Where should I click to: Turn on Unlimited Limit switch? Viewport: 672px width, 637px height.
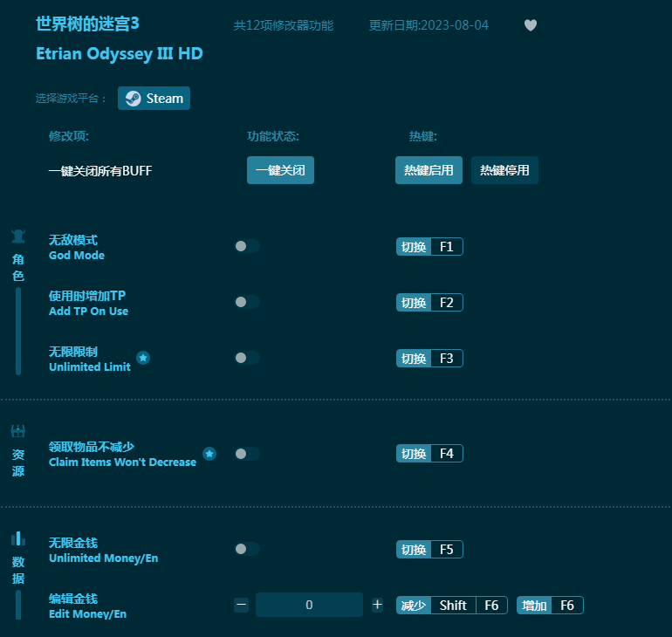coord(247,358)
